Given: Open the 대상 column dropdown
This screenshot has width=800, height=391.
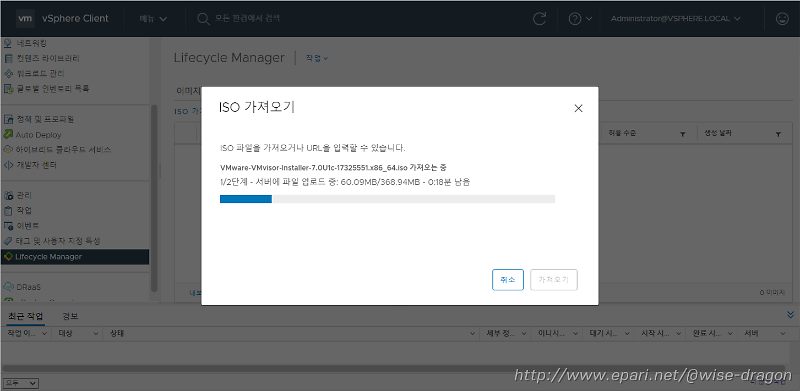Looking at the screenshot, I should click(x=95, y=333).
